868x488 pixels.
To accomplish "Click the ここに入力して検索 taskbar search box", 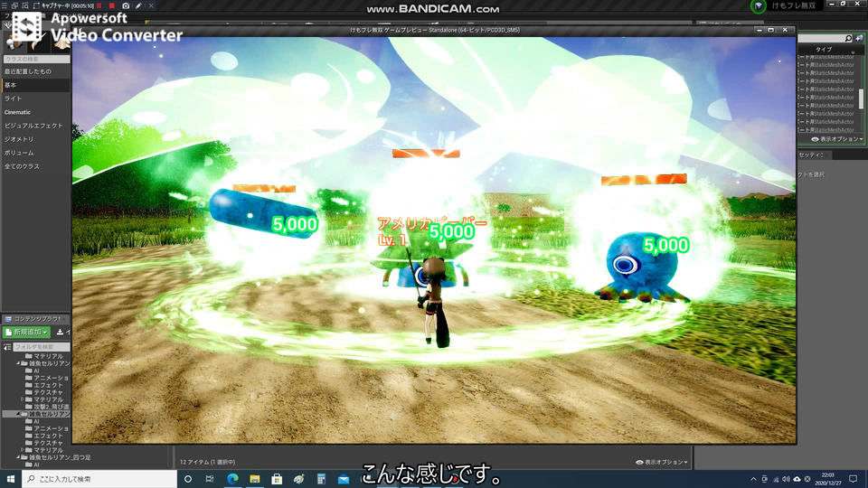I will 99,479.
